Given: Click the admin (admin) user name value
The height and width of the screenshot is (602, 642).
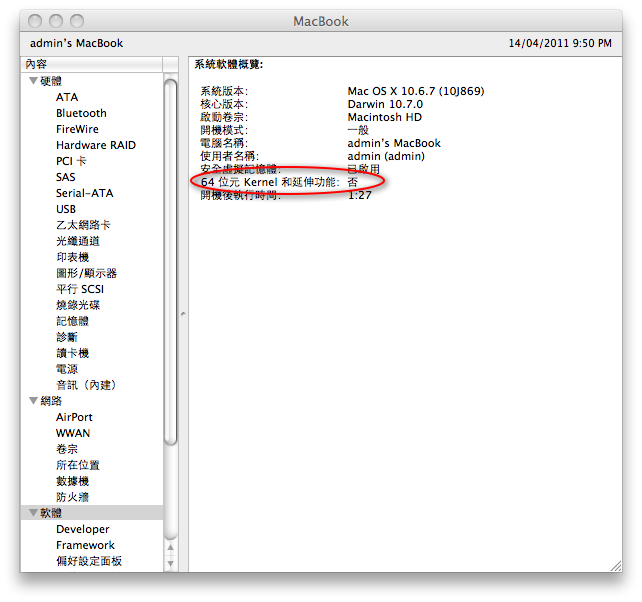Looking at the screenshot, I should click(386, 156).
